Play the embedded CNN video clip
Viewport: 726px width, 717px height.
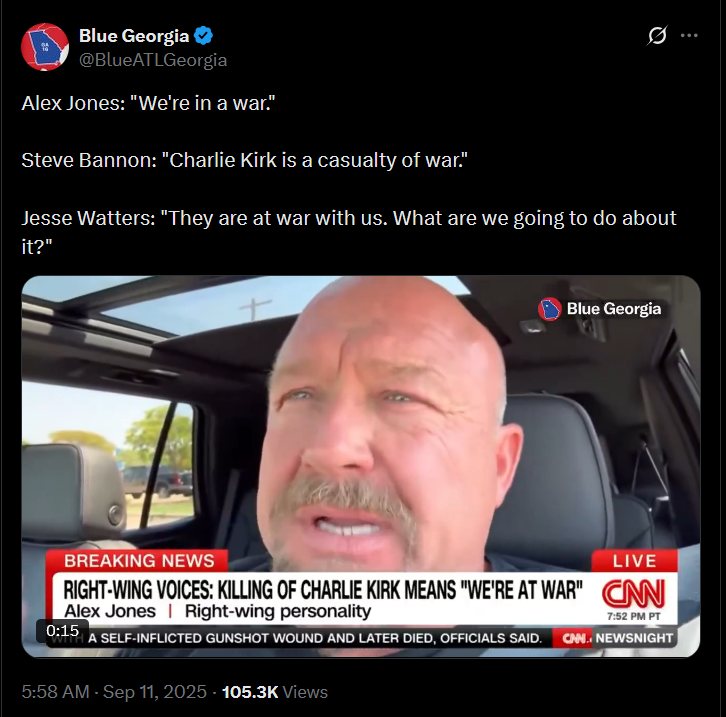[x=361, y=466]
